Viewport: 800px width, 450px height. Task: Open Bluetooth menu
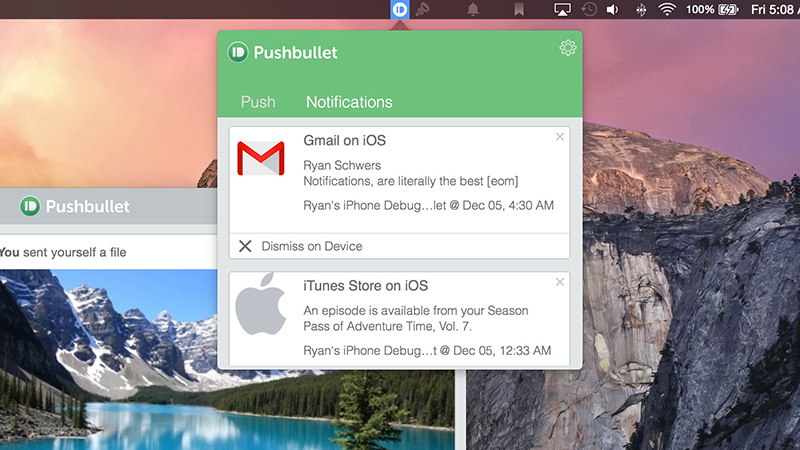pos(641,9)
